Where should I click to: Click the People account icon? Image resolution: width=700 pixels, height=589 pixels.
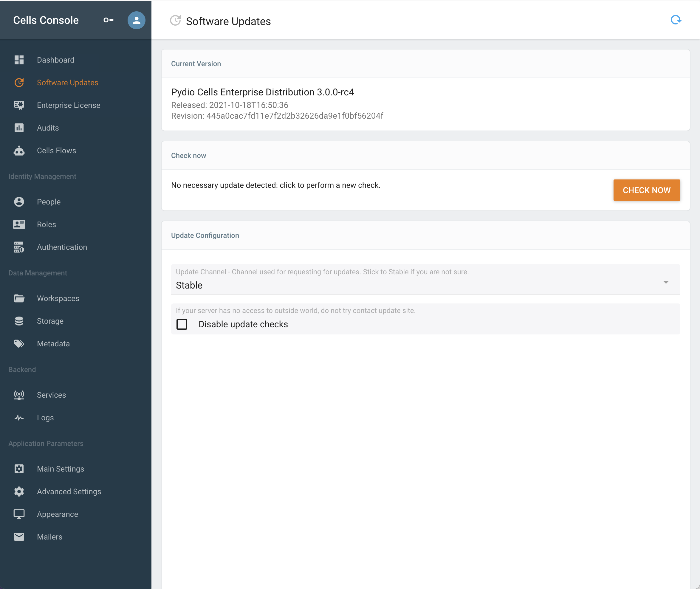coord(19,202)
